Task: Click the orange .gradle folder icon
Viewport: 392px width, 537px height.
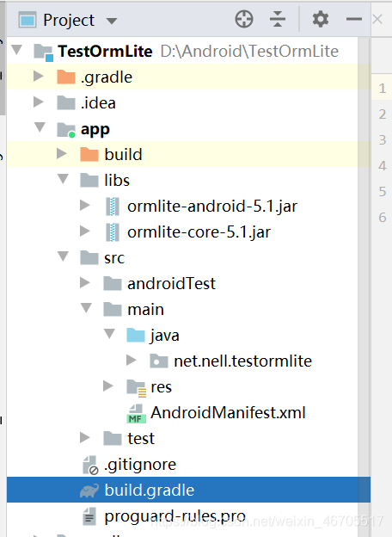Action: pos(66,77)
